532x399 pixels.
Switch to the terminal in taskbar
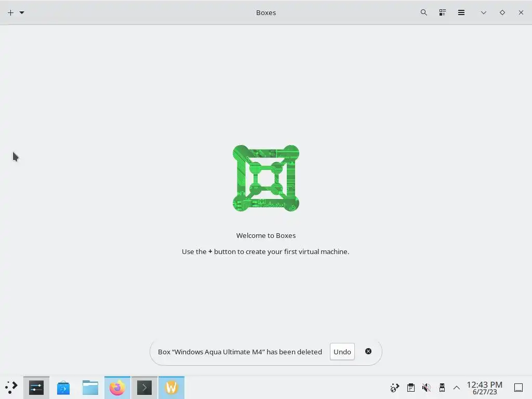click(144, 388)
